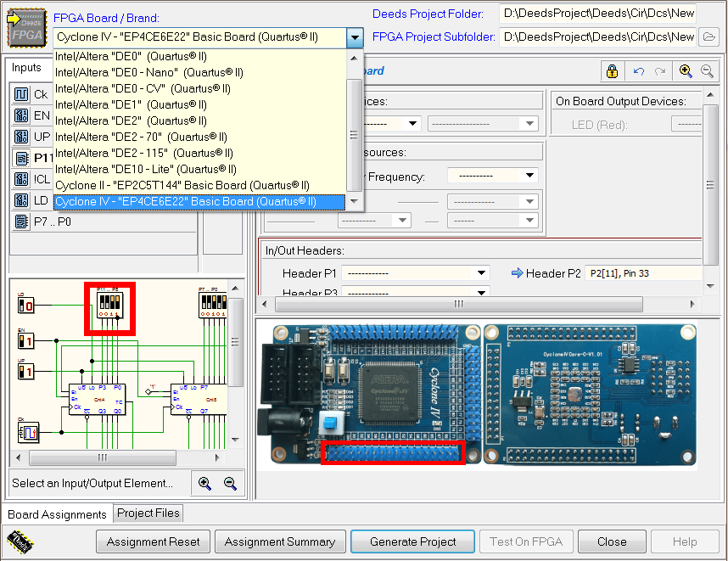Zoom out on the circuit schematic preview
Image resolution: width=728 pixels, height=561 pixels.
(x=230, y=484)
